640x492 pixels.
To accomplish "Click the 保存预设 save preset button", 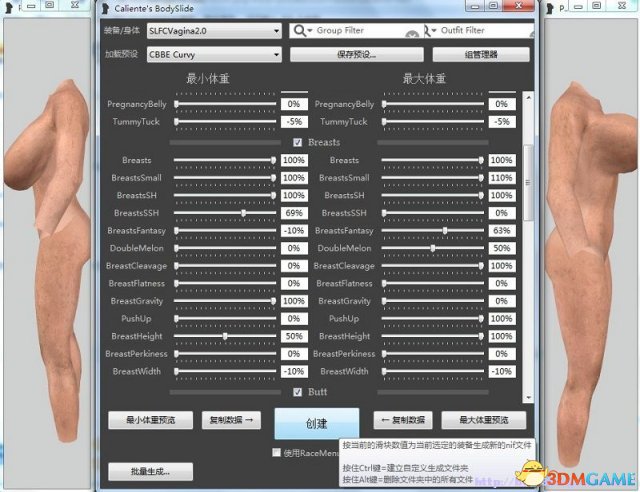I will point(357,54).
